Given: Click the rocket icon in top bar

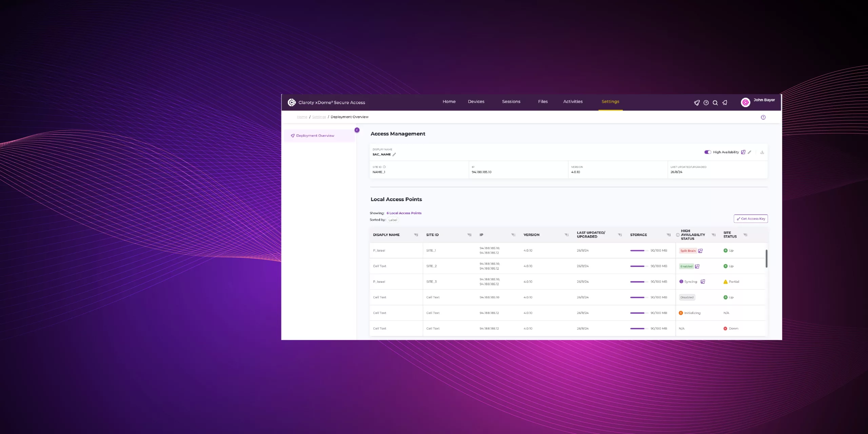Looking at the screenshot, I should 697,103.
